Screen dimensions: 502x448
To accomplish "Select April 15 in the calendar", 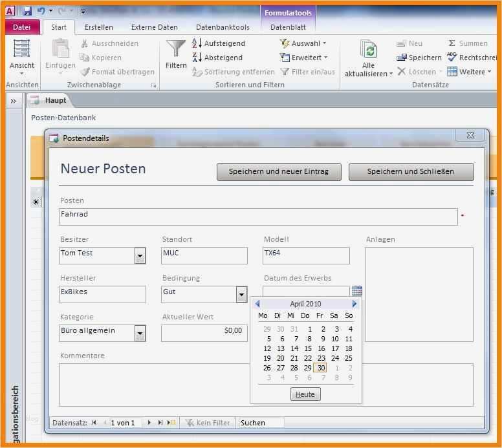I will coord(307,348).
